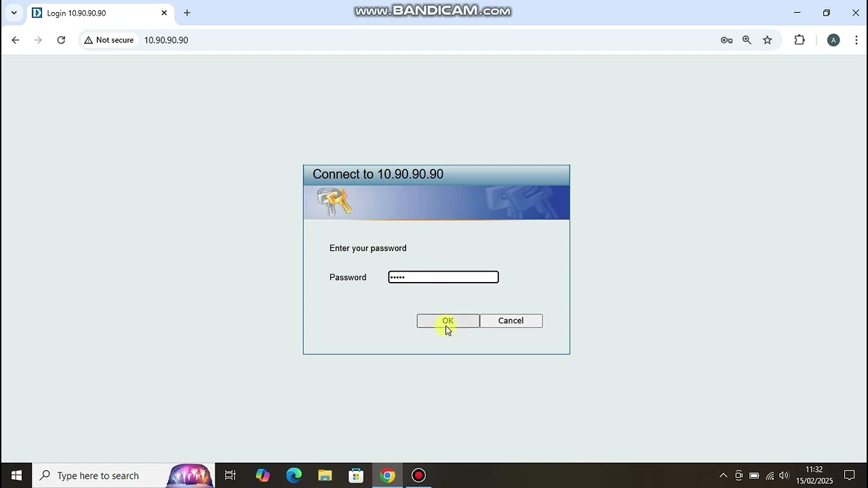
Task: Open the notifications center icon
Action: 850,475
